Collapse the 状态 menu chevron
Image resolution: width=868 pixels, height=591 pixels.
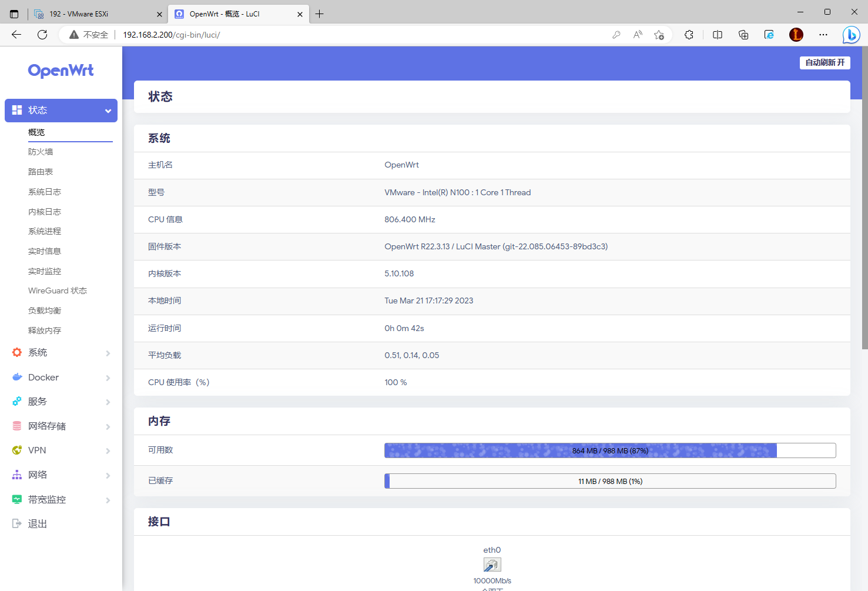pos(108,111)
